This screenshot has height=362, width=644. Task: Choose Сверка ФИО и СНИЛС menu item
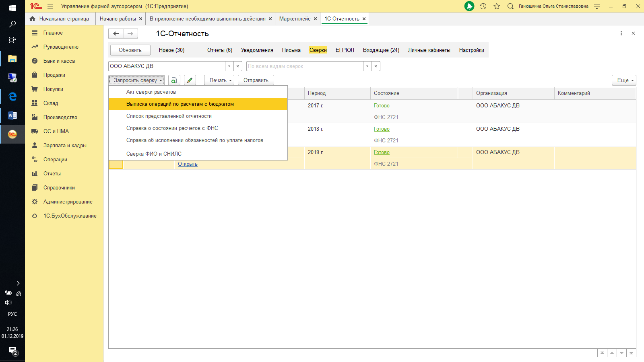tap(154, 154)
